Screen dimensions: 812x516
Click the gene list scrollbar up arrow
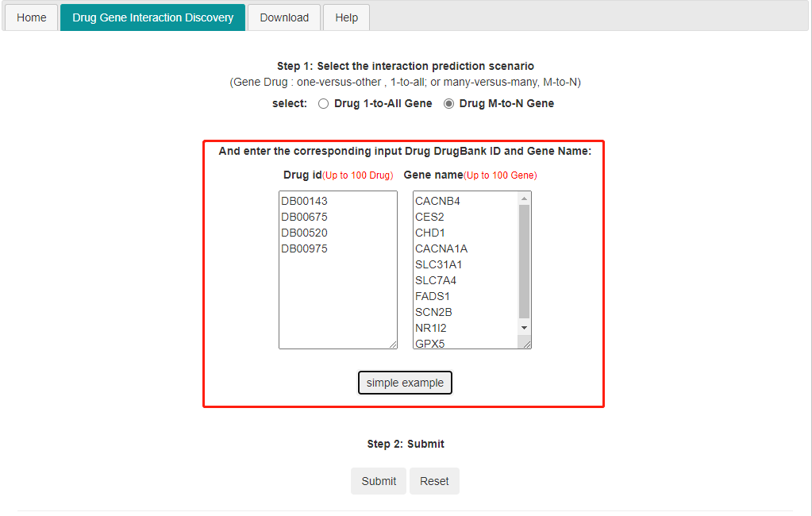point(524,198)
